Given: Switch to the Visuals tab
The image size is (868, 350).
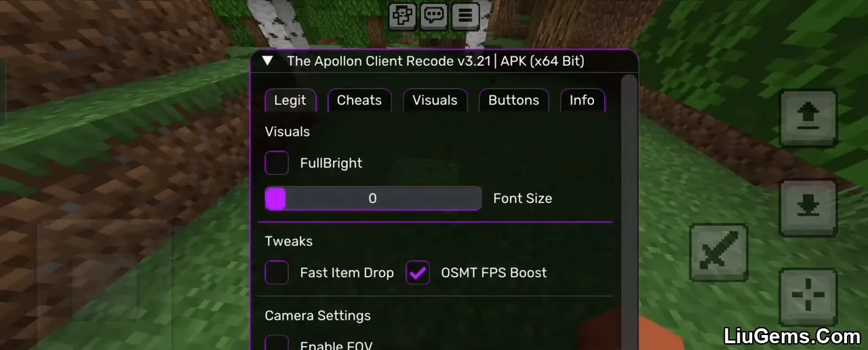Looking at the screenshot, I should tap(435, 100).
